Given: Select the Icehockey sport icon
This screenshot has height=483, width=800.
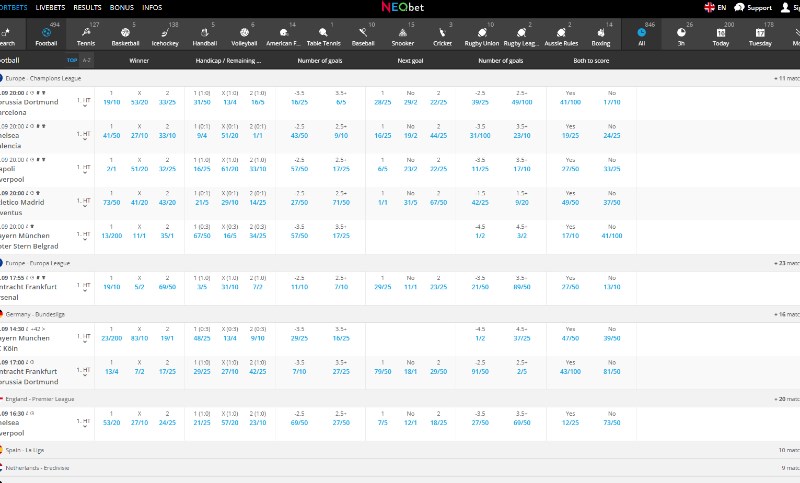Looking at the screenshot, I should coord(165,35).
